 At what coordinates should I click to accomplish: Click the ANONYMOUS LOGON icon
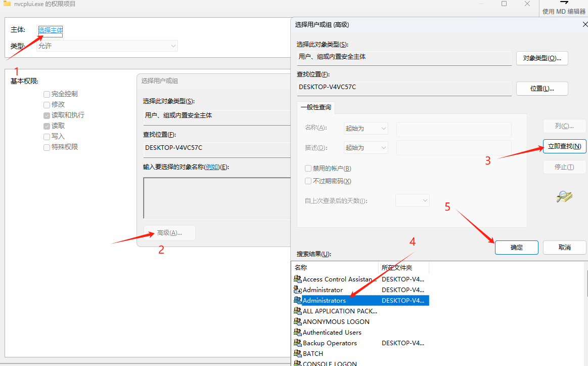298,321
